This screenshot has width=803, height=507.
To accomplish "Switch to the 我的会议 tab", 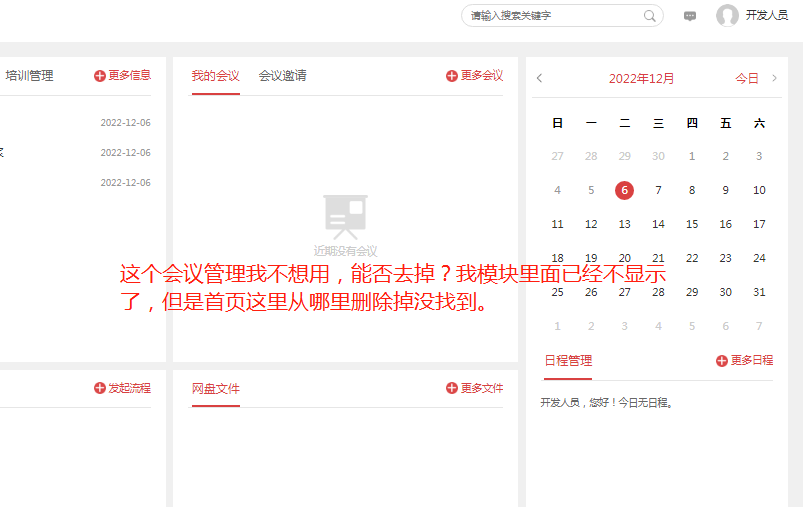I will click(216, 76).
